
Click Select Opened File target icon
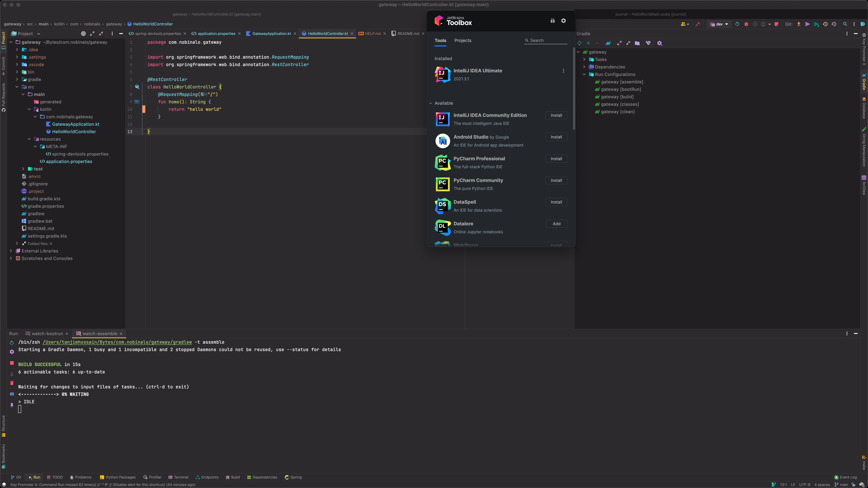(83, 34)
